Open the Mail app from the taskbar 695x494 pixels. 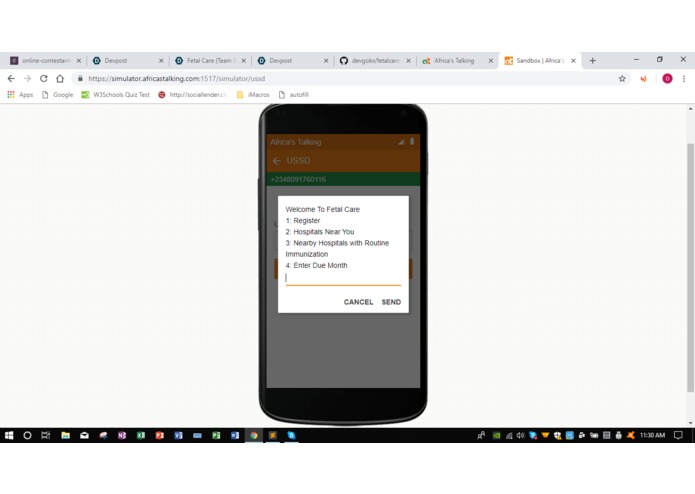coord(84,435)
